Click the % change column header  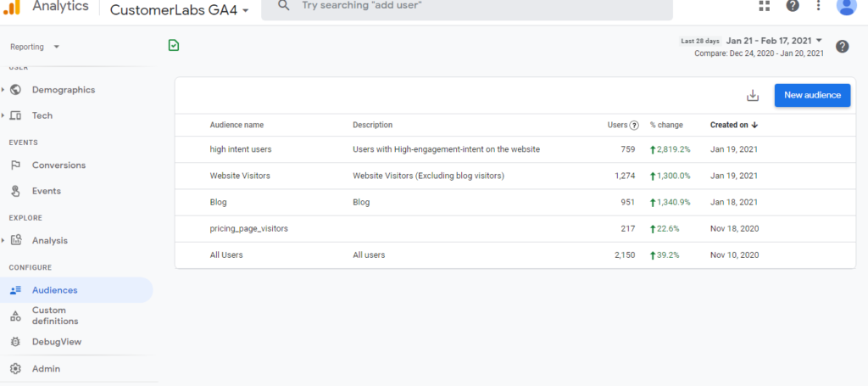[666, 126]
